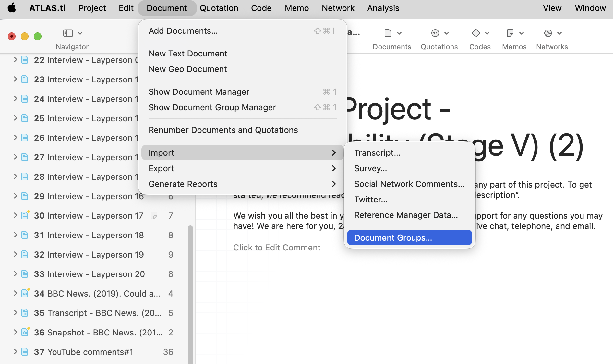Screen dimensions: 613x364
Task: Click document icon for 22 Interview
Action: [25, 60]
